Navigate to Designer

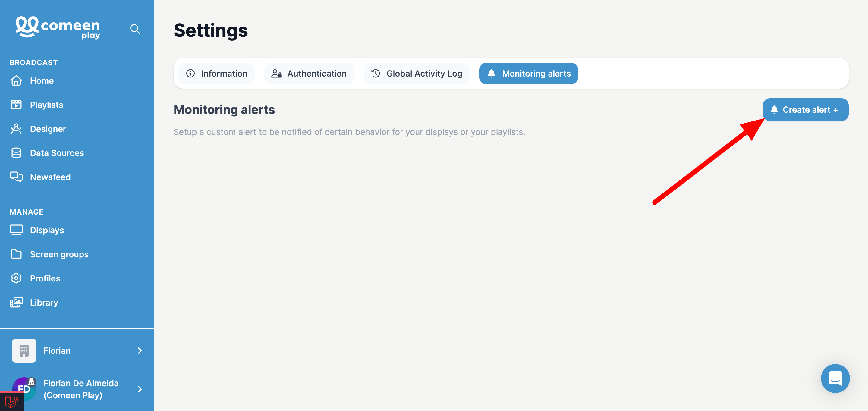coord(48,129)
